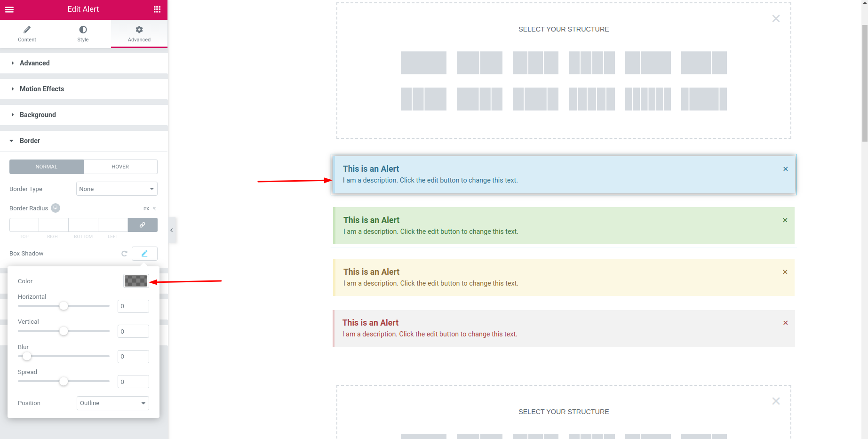868x439 pixels.
Task: Click the Vertical value input
Action: tap(133, 331)
